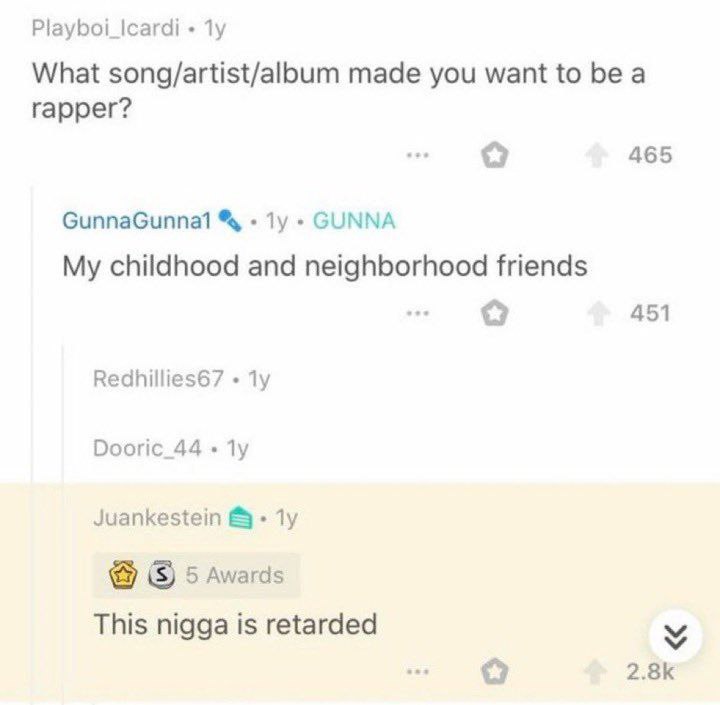Image resolution: width=720 pixels, height=705 pixels.
Task: Click the gold star award icon
Action: click(123, 575)
